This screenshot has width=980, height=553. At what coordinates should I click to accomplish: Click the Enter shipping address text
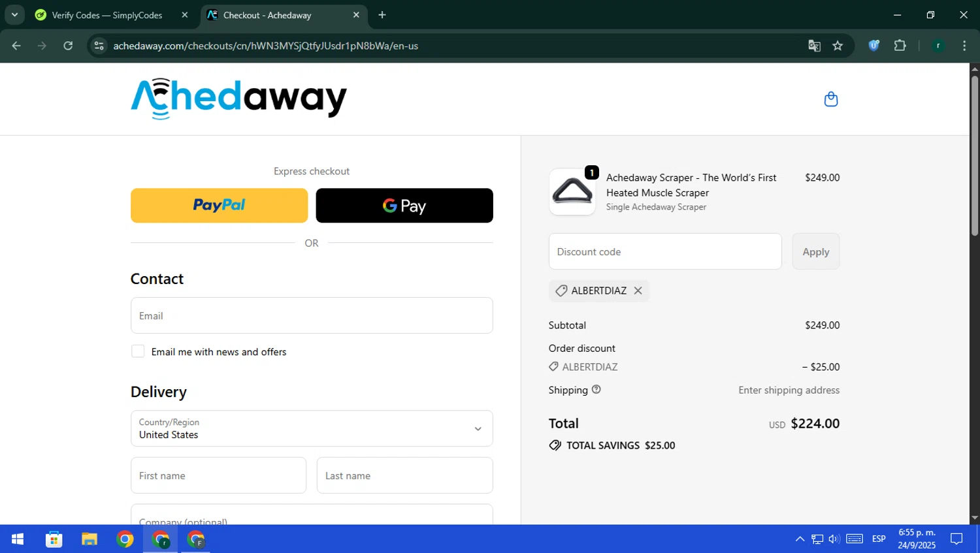point(789,390)
